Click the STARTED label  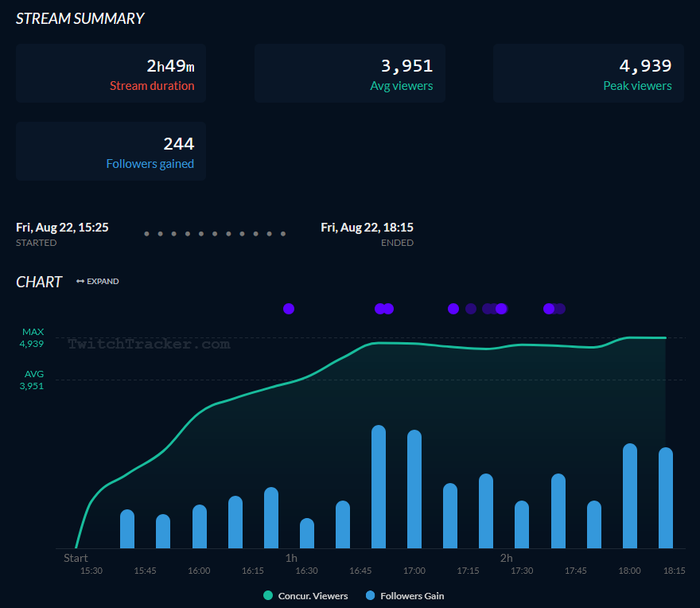(36, 243)
